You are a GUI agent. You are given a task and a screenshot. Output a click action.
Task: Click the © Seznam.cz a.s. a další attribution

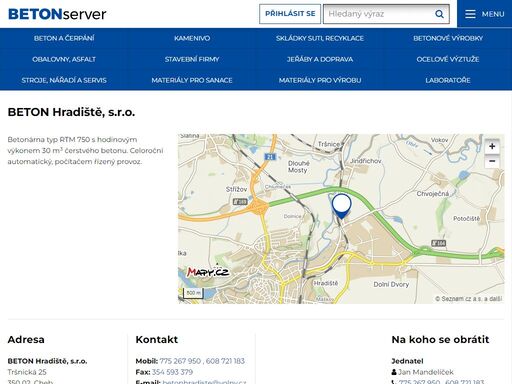tap(469, 299)
